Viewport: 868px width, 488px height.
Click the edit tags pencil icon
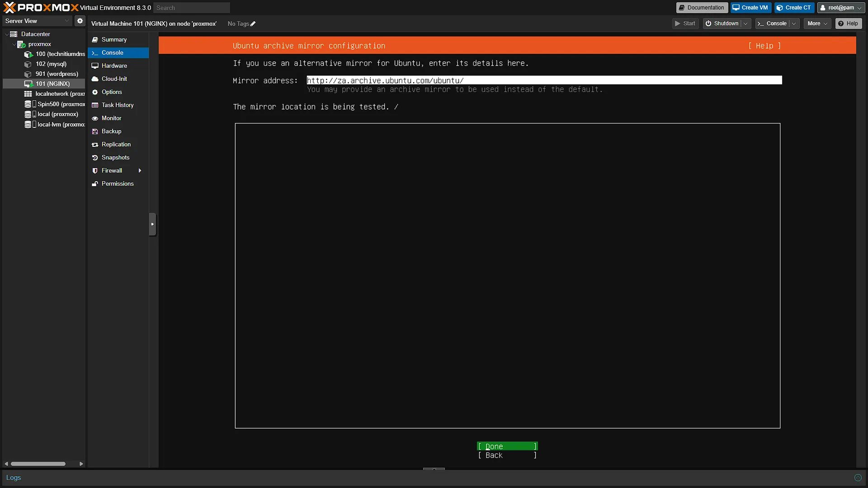(x=253, y=24)
